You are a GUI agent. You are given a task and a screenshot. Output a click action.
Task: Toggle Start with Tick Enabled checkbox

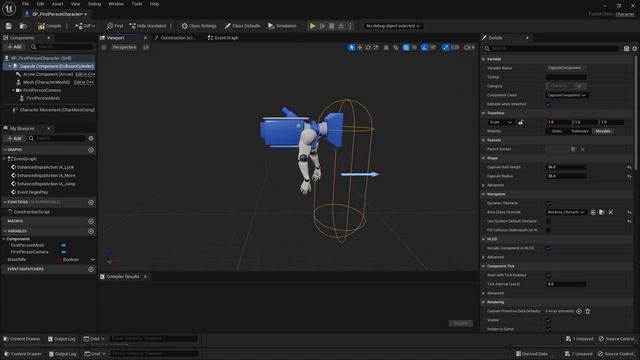pyautogui.click(x=548, y=275)
